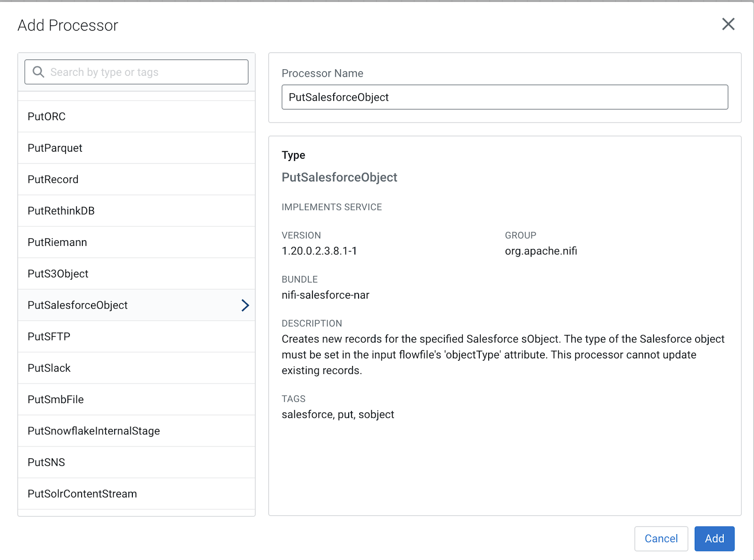This screenshot has height=560, width=754.
Task: Click the IMPLEMENTS SERVICE label
Action: (x=332, y=207)
